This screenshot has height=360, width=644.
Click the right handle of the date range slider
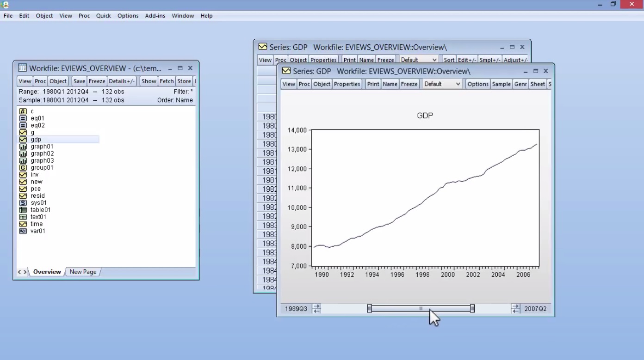point(472,309)
